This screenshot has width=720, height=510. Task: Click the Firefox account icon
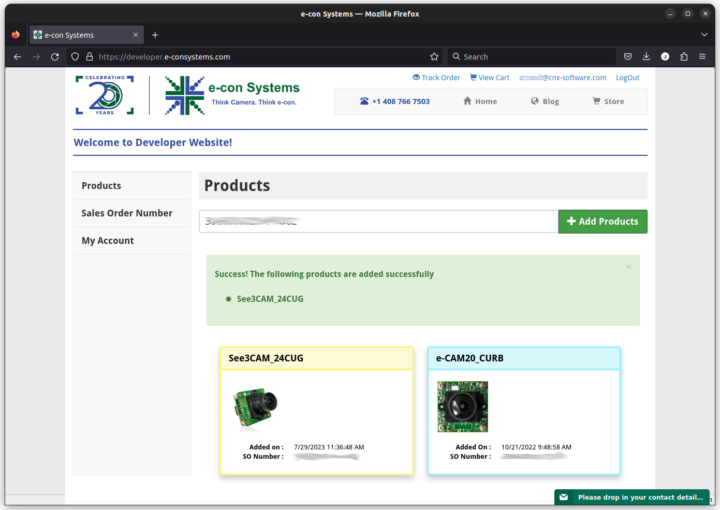[665, 57]
